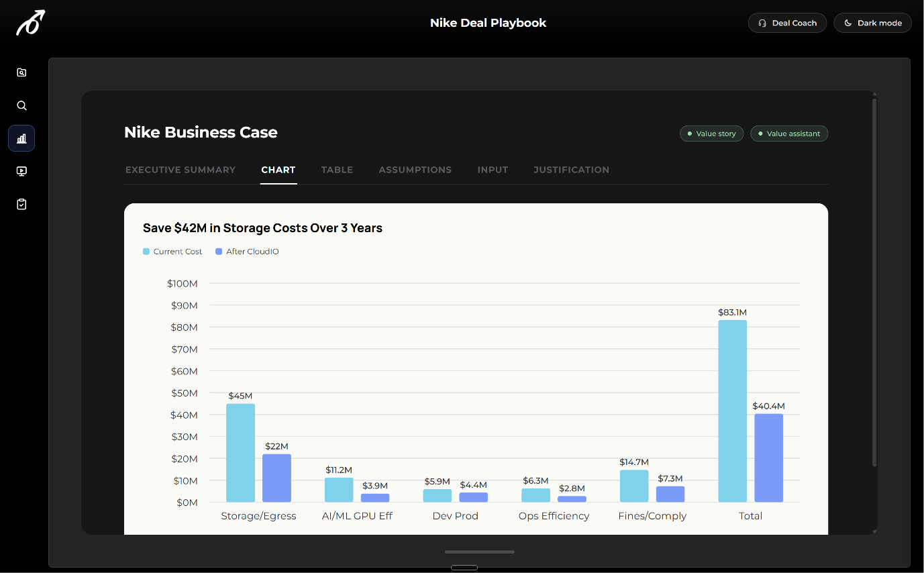
Task: Click the $22M Storage/Egress after bar
Action: point(276,478)
